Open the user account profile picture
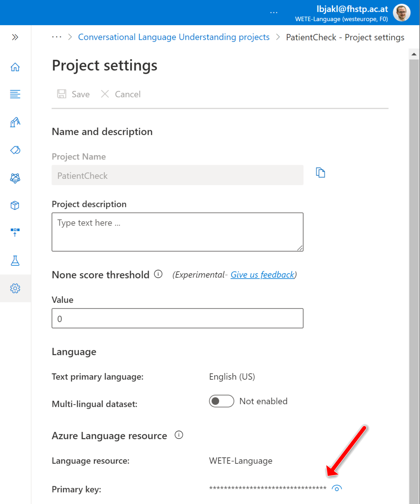Viewport: 420px width, 504px height. 401,13
